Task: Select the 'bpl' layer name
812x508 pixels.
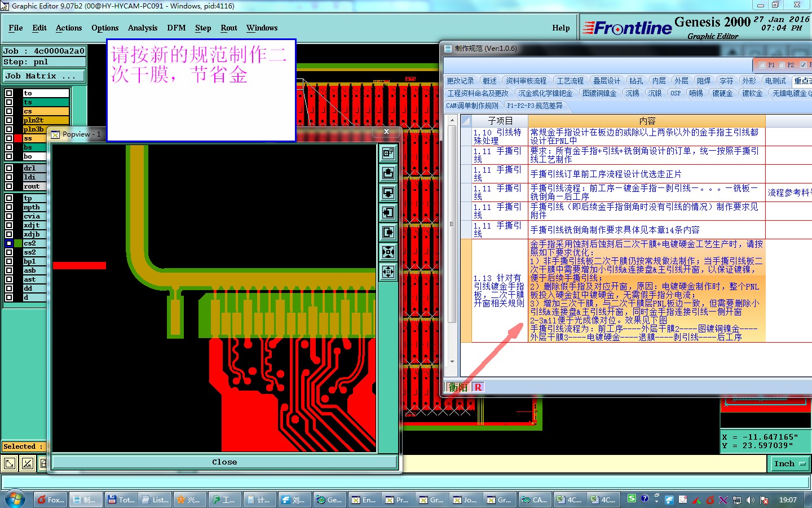Action: pos(34,261)
